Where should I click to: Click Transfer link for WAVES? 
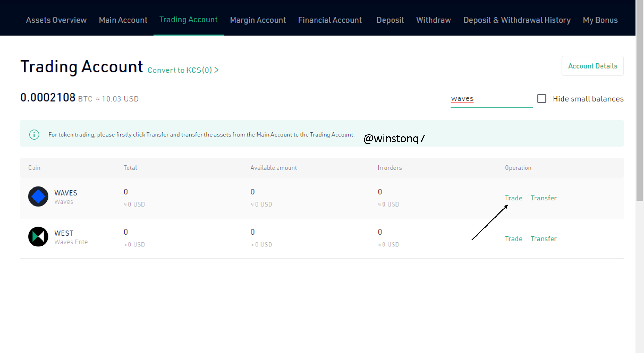(x=544, y=198)
